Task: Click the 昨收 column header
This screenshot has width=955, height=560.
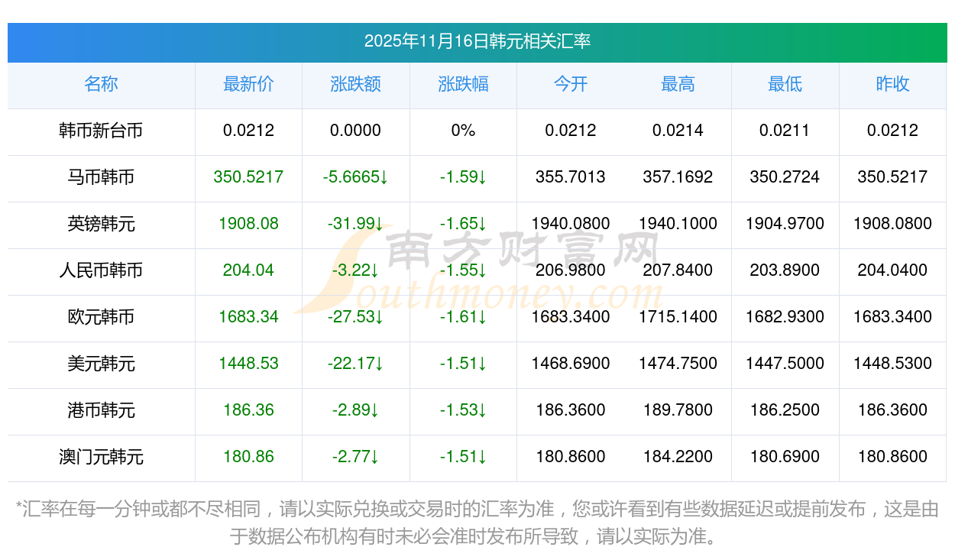Action: (x=892, y=84)
